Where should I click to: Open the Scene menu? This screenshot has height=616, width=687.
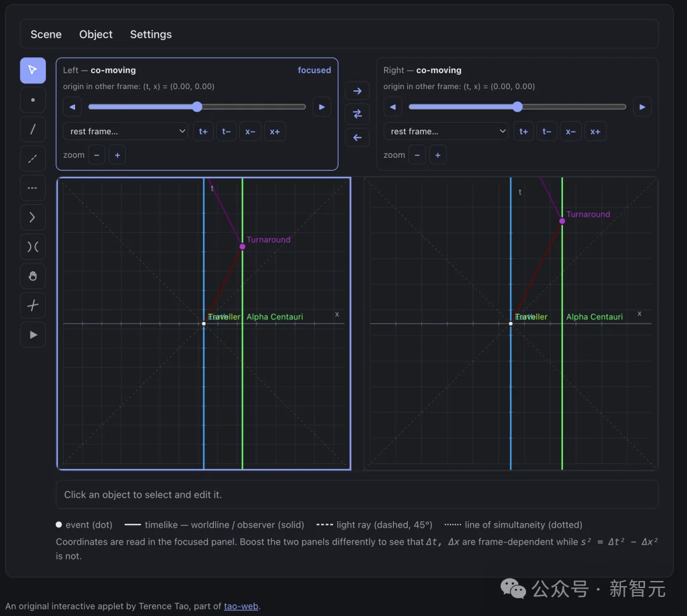click(46, 34)
